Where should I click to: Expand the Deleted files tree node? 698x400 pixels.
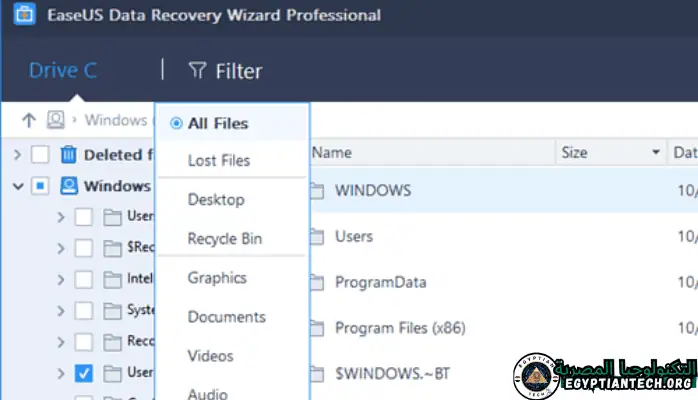click(17, 154)
